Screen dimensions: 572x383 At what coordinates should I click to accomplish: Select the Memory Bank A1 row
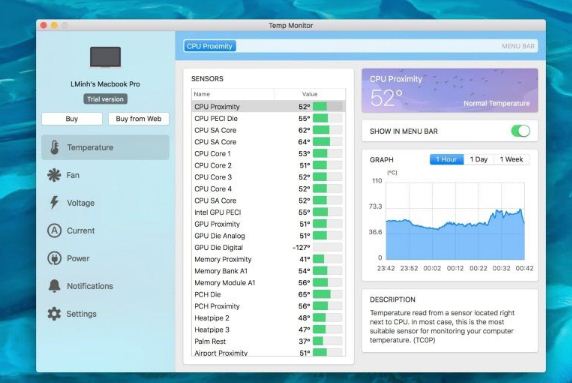[268, 271]
